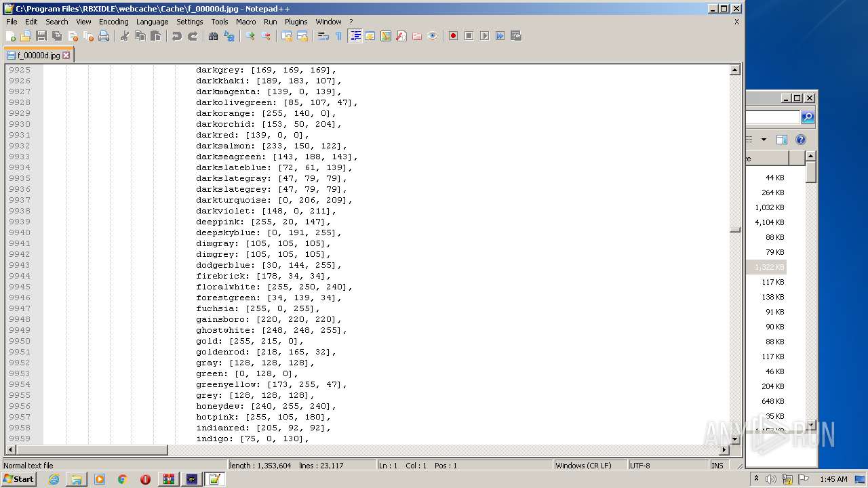Click the Copy toolbar icon

click(140, 36)
